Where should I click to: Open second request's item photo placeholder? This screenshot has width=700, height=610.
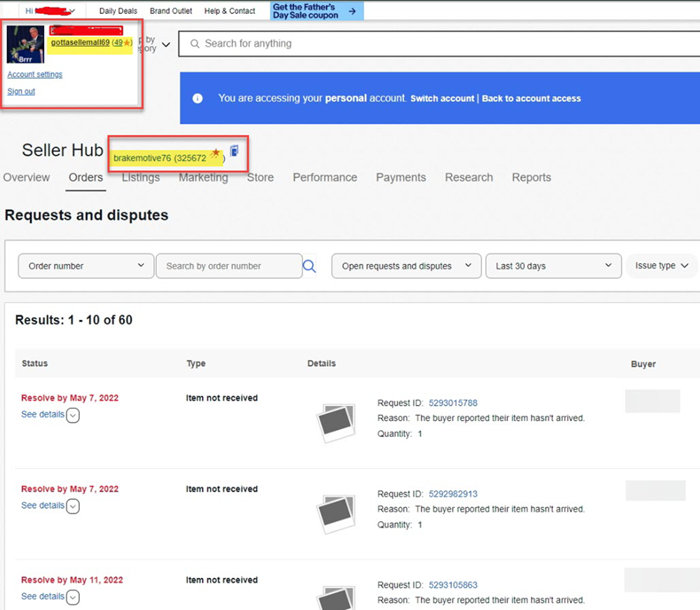click(x=335, y=513)
